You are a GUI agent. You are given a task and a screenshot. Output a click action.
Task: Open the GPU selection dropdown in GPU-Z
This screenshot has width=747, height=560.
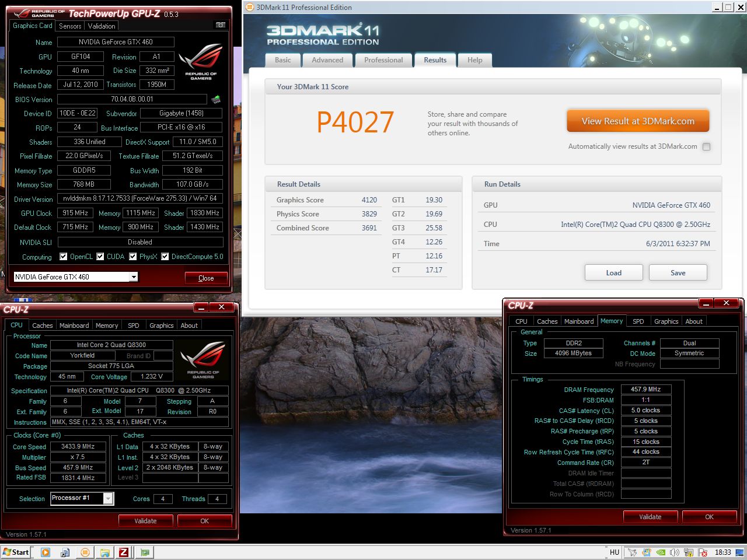pos(134,277)
